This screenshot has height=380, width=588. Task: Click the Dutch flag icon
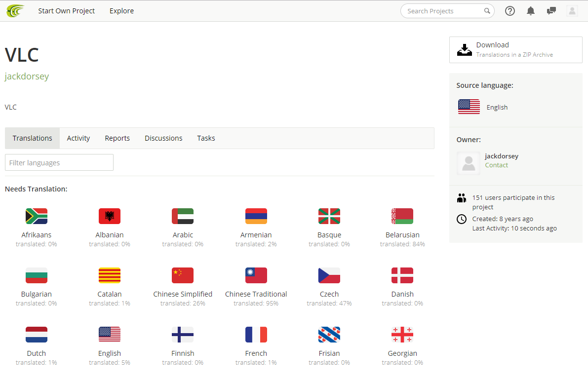37,335
